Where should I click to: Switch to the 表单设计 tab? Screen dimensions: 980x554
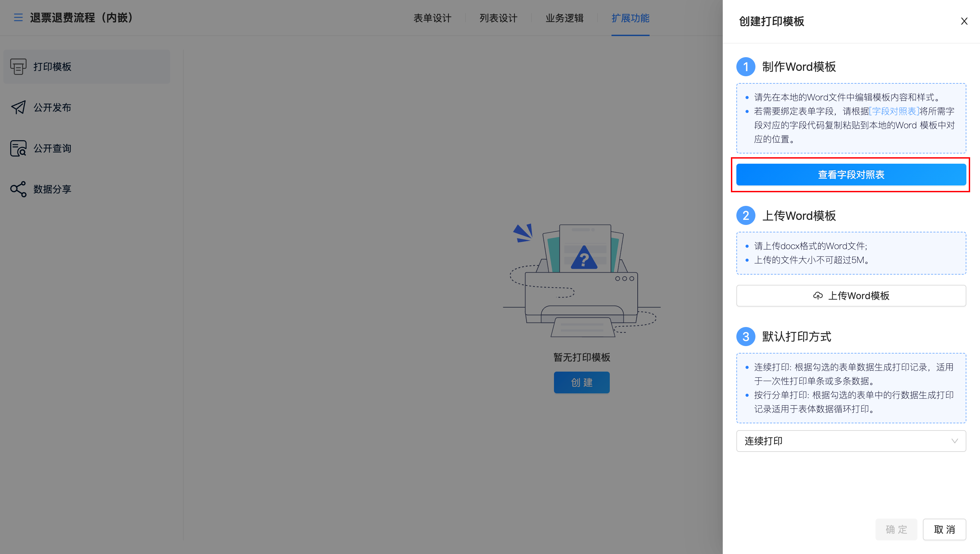(x=432, y=18)
